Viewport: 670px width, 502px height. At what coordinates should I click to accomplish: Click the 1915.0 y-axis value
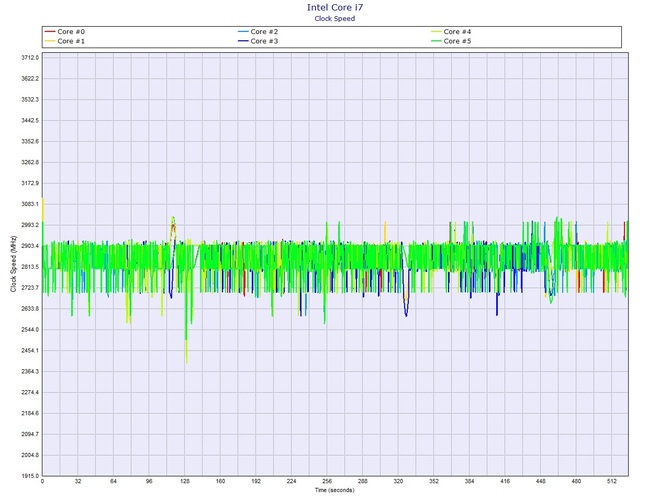(30, 476)
